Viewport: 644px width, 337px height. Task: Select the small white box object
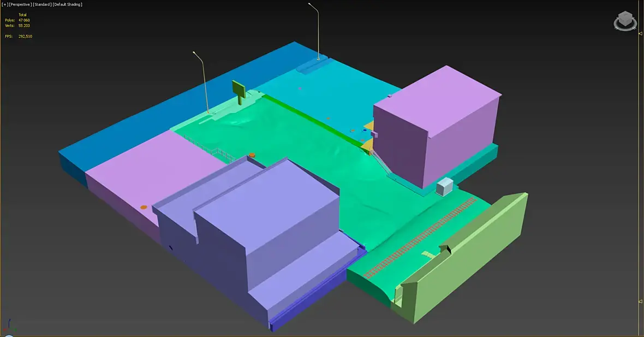pos(444,187)
